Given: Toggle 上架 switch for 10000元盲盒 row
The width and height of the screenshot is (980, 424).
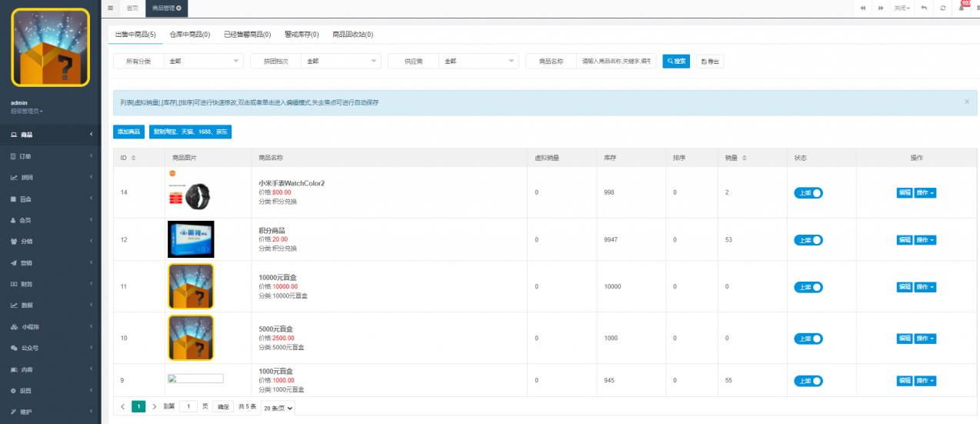Looking at the screenshot, I should [808, 287].
